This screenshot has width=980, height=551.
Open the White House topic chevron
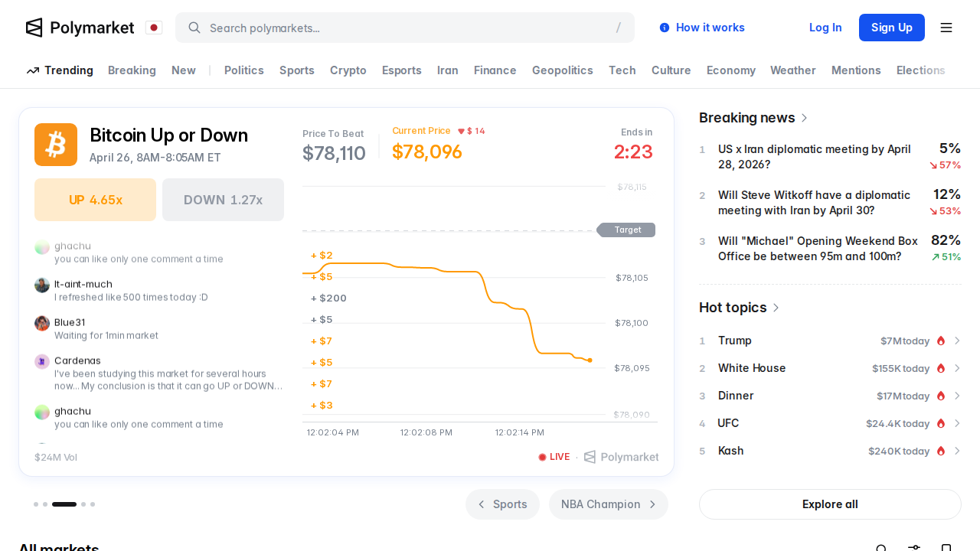point(957,368)
